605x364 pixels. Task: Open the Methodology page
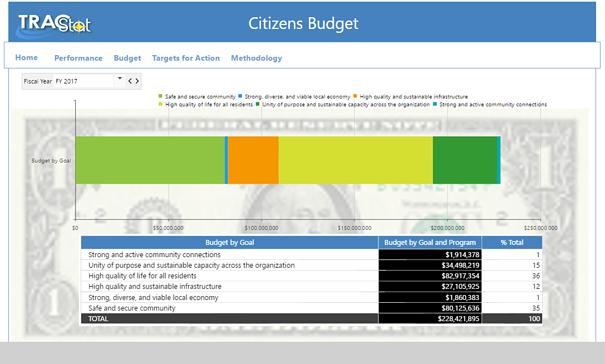coord(257,58)
